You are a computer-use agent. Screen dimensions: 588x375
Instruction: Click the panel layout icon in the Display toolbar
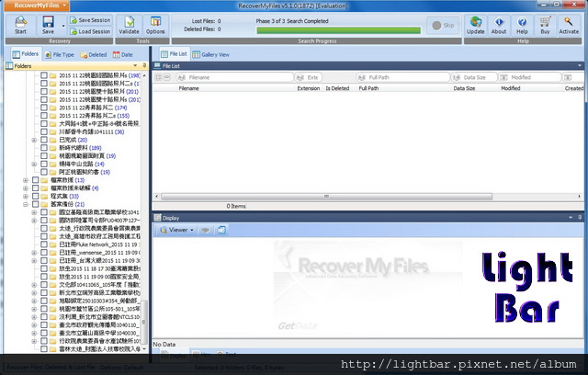coord(221,230)
